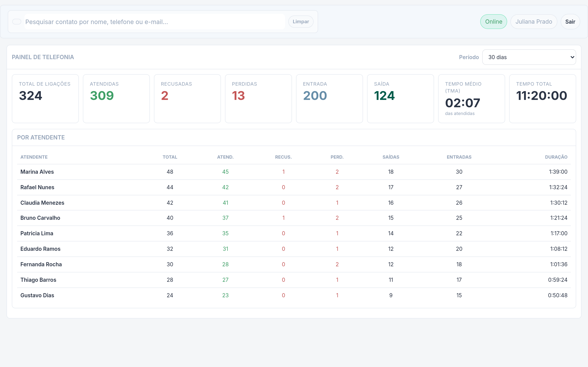Image resolution: width=588 pixels, height=367 pixels.
Task: Open the Juliana Prado user chip
Action: (534, 22)
